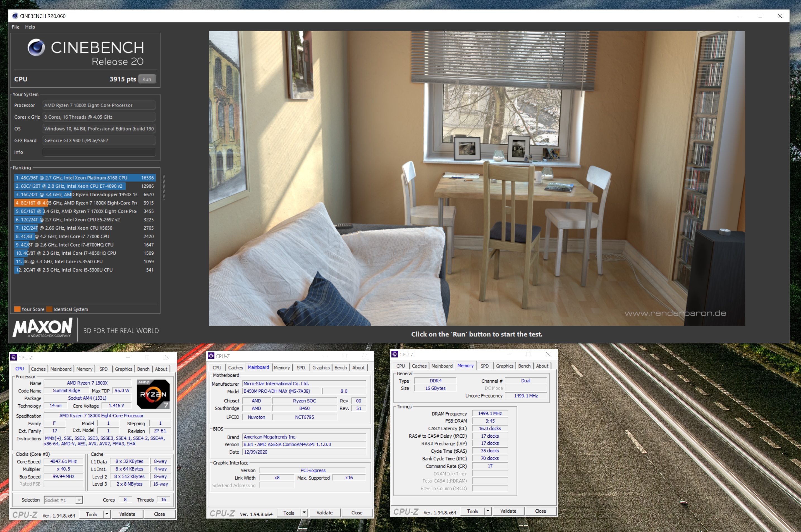The height and width of the screenshot is (532, 801).
Task: Click the orange Your Score legend swatch
Action: point(17,309)
